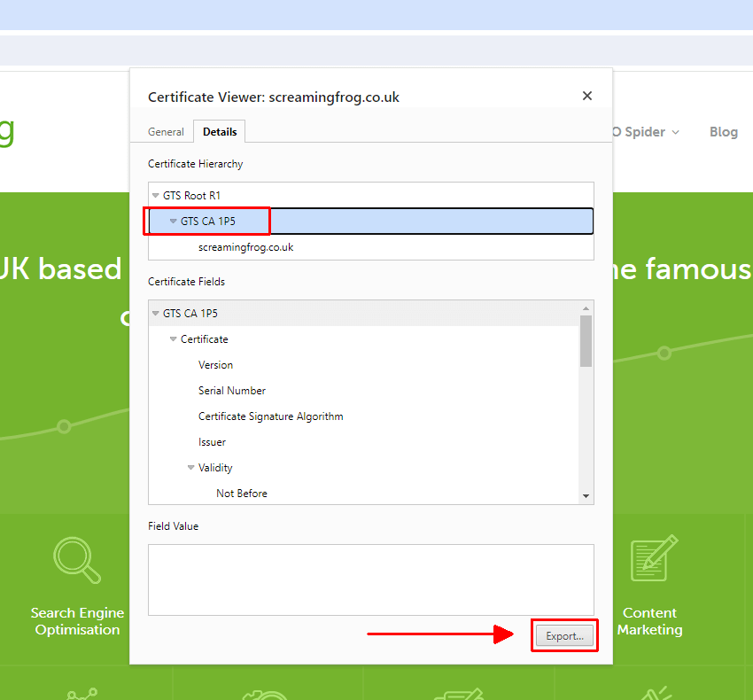The height and width of the screenshot is (700, 753).
Task: Select the Details tab
Action: (x=219, y=130)
